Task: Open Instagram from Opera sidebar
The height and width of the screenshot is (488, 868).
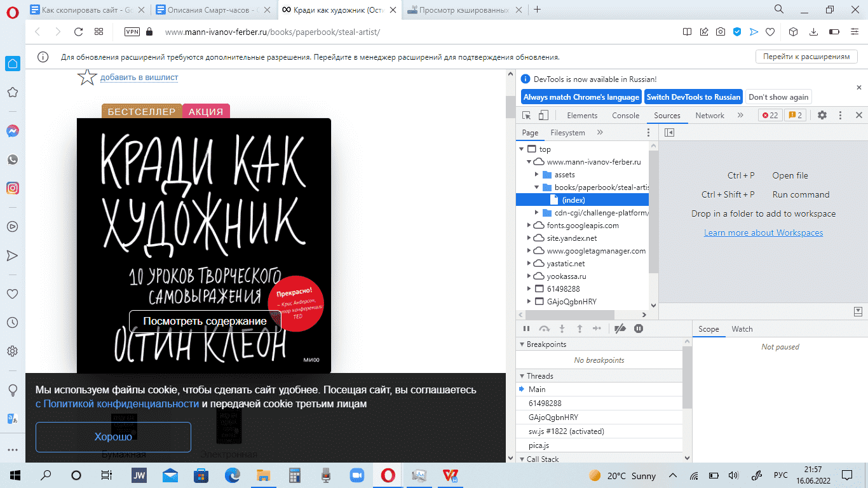Action: click(x=12, y=188)
